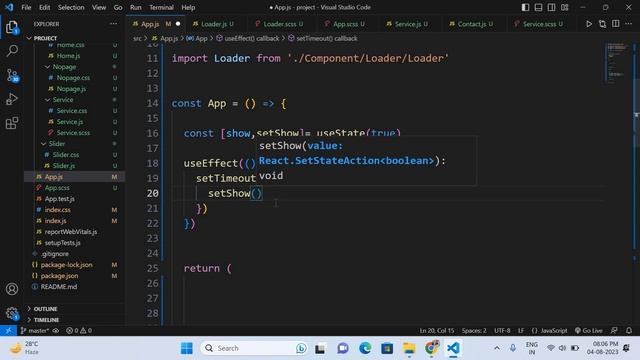Screen dimensions: 640x360
Task: Switch to the Service.scss tab
Action: (x=539, y=24)
